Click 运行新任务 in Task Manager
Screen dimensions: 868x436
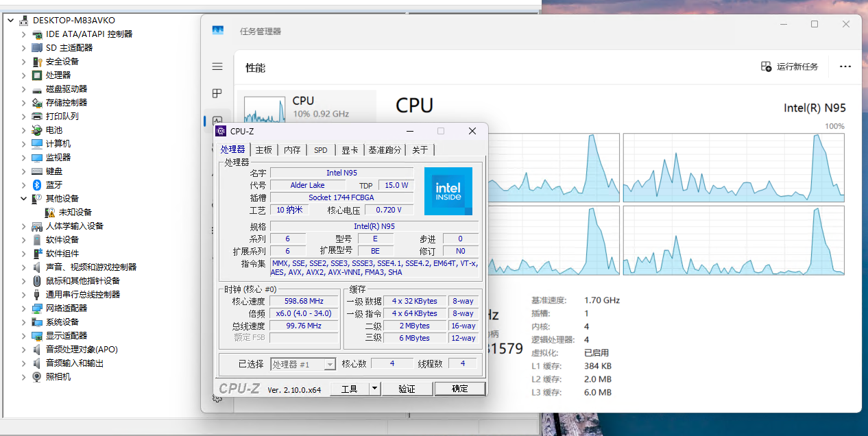click(x=790, y=66)
